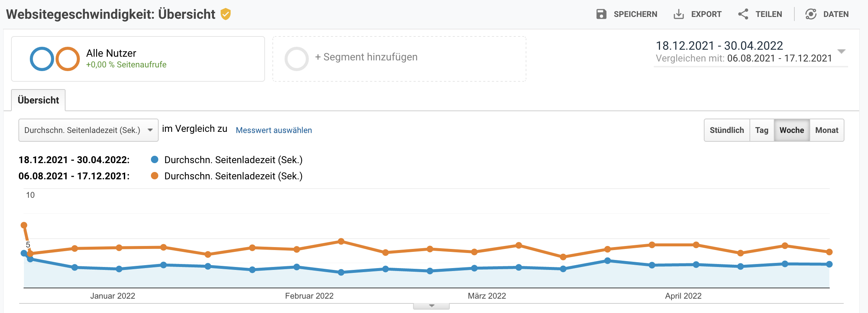Click the yellow verified shield icon

(x=225, y=14)
